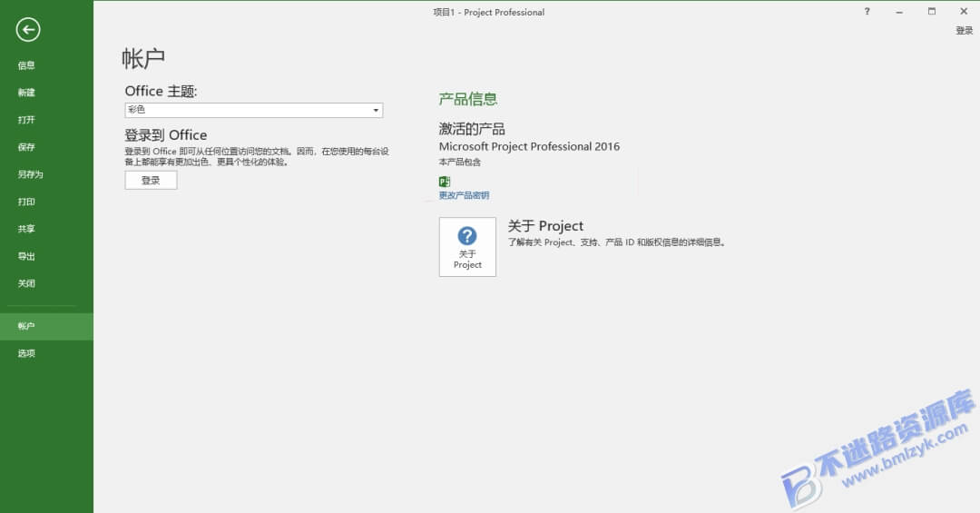Choose 打开 from the sidebar
980x513 pixels.
point(26,120)
